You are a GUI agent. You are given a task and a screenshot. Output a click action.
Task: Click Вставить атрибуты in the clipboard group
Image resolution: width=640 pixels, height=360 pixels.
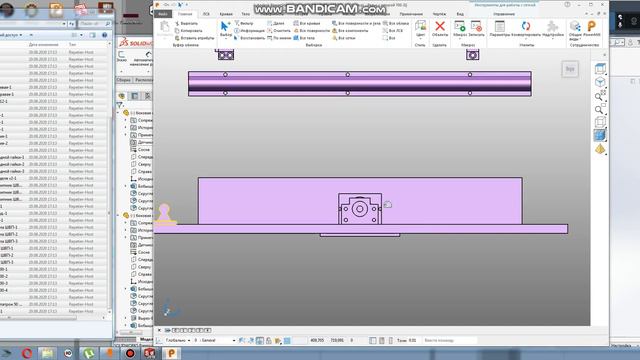click(194, 38)
